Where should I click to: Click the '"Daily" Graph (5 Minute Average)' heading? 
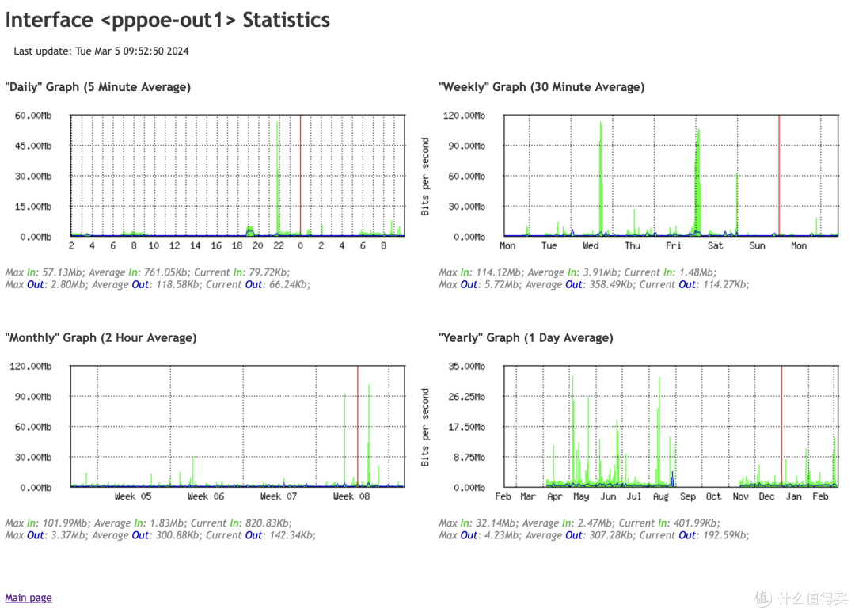coord(98,87)
